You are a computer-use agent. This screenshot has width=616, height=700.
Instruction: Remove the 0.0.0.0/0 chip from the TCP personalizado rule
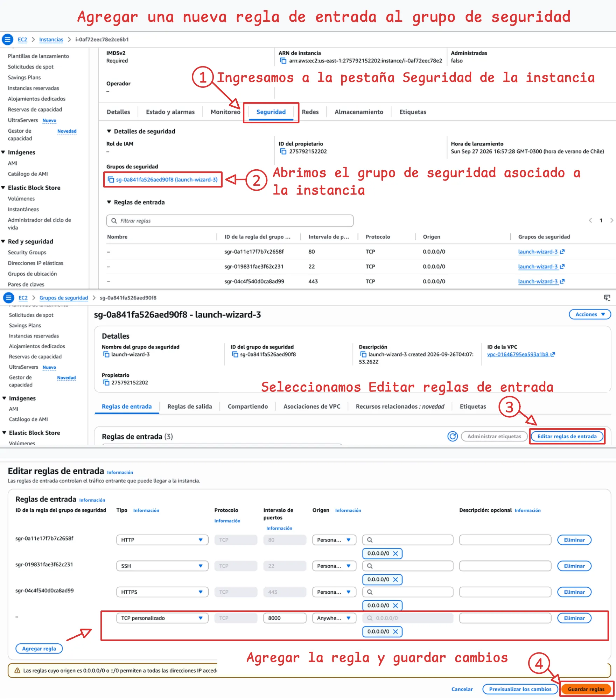395,631
